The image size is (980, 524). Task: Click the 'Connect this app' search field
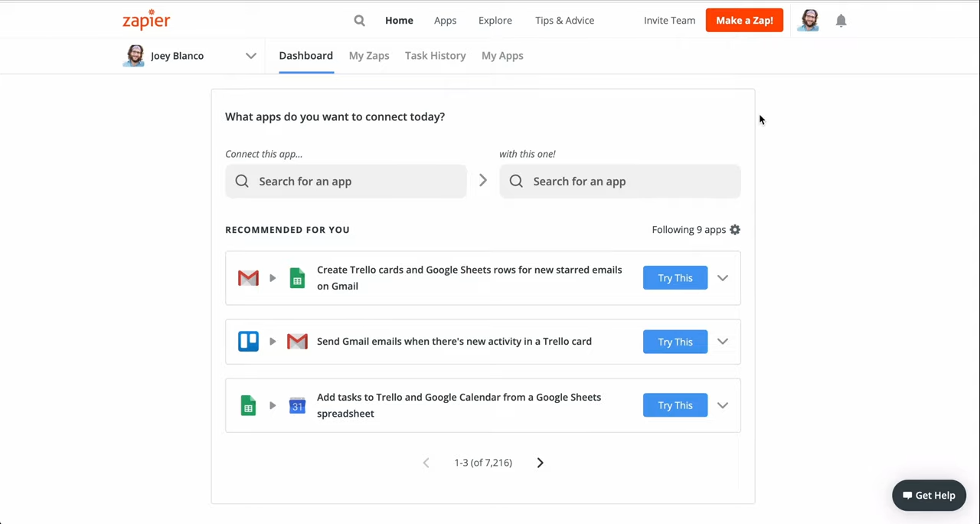(346, 182)
